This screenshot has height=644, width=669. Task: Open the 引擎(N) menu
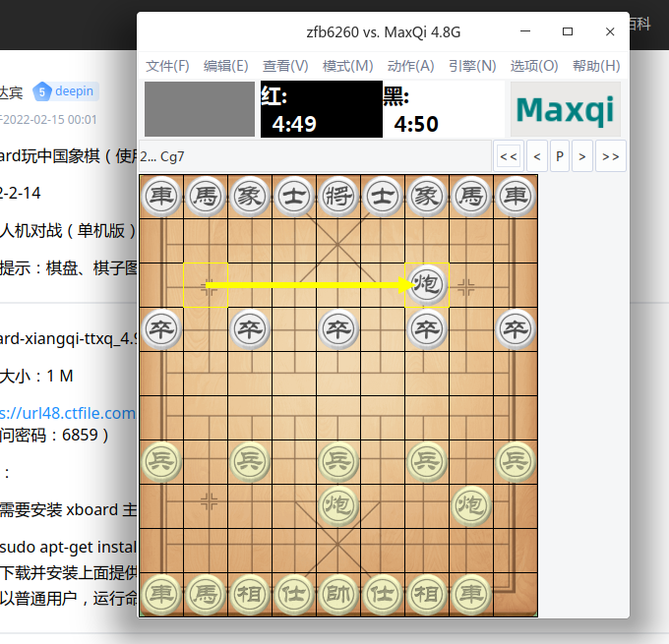(472, 66)
